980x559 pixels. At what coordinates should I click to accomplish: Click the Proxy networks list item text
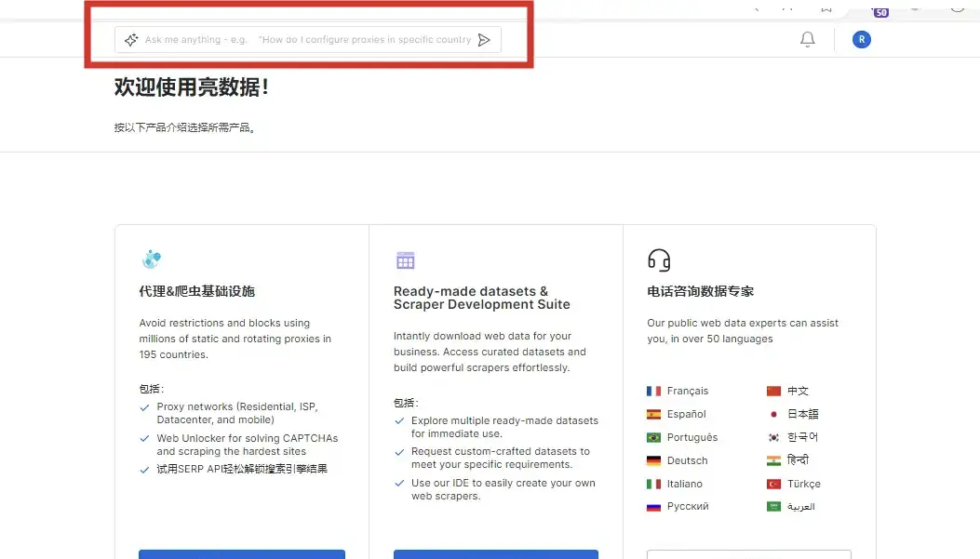click(x=237, y=413)
